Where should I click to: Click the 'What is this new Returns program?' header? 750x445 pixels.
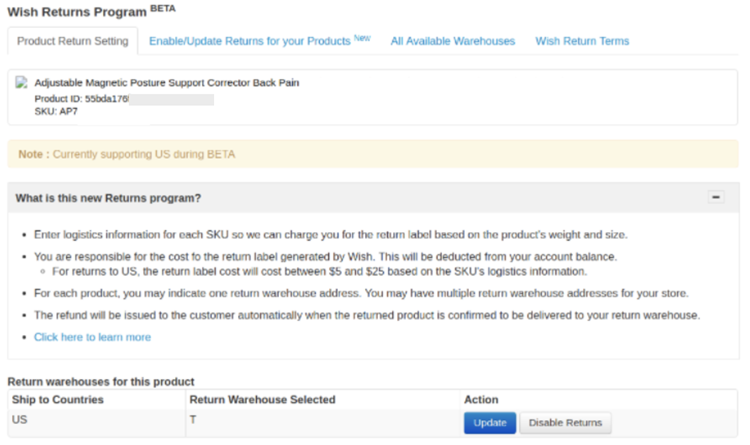(x=108, y=198)
